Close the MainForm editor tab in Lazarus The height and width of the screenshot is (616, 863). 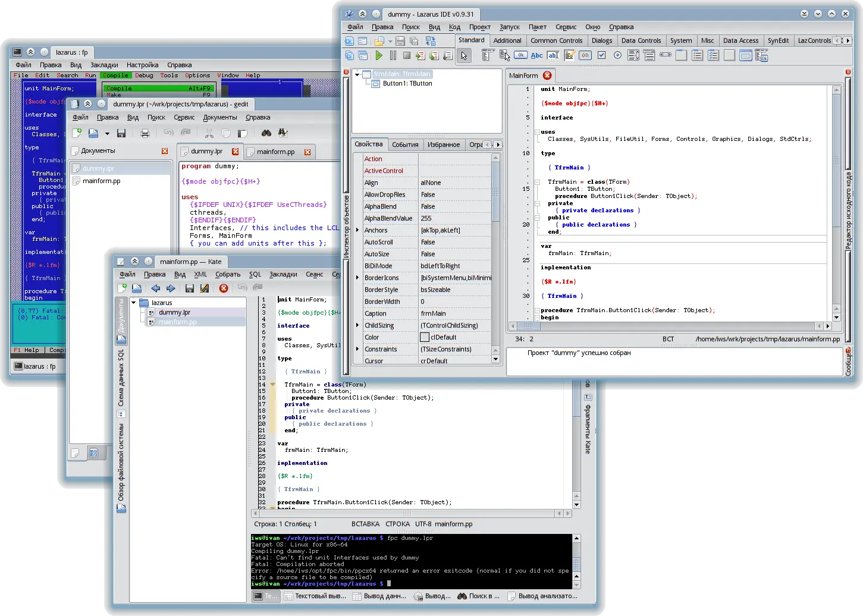pyautogui.click(x=547, y=76)
